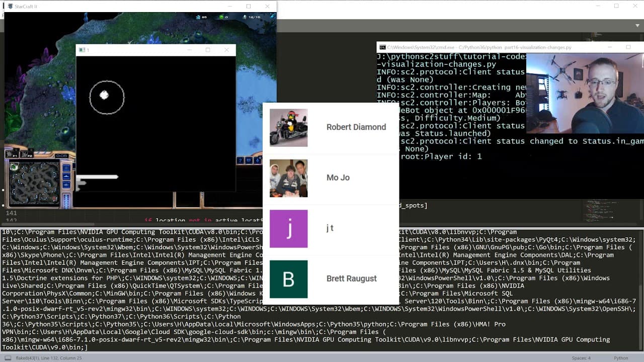Image resolution: width=644 pixels, height=362 pixels.
Task: Click the top minimap option button
Action: coord(66,168)
